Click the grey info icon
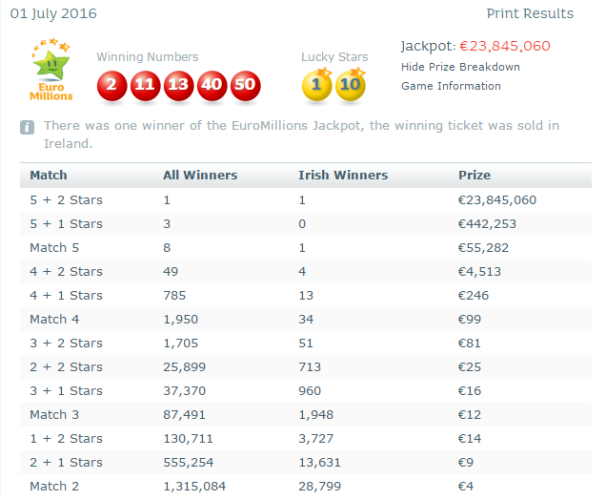This screenshot has width=606, height=500. (x=27, y=127)
